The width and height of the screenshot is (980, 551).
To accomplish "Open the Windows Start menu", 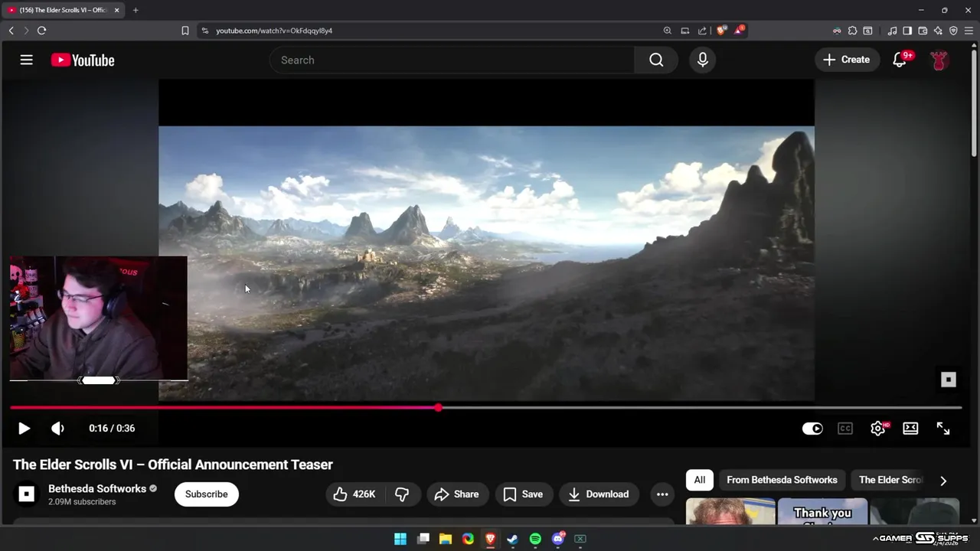I will tap(400, 539).
